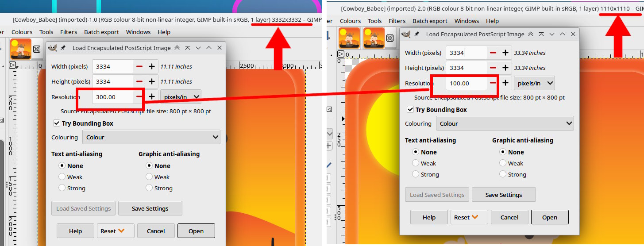
Task: Click keep-above double chevron on imported-1.0 dialog
Action: click(x=177, y=48)
